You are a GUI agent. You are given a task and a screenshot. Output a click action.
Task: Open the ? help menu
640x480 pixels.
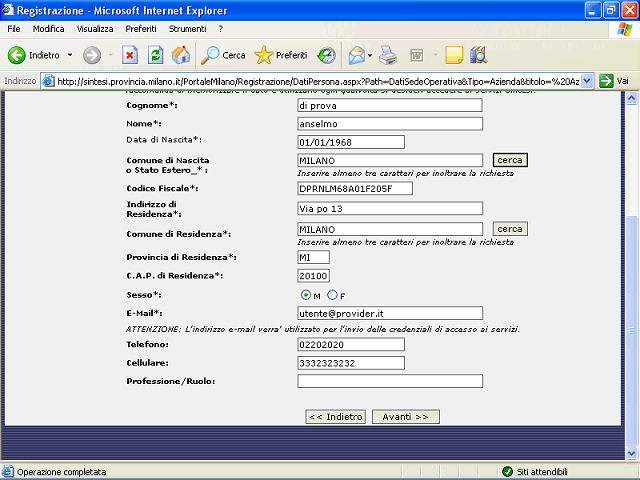[220, 29]
